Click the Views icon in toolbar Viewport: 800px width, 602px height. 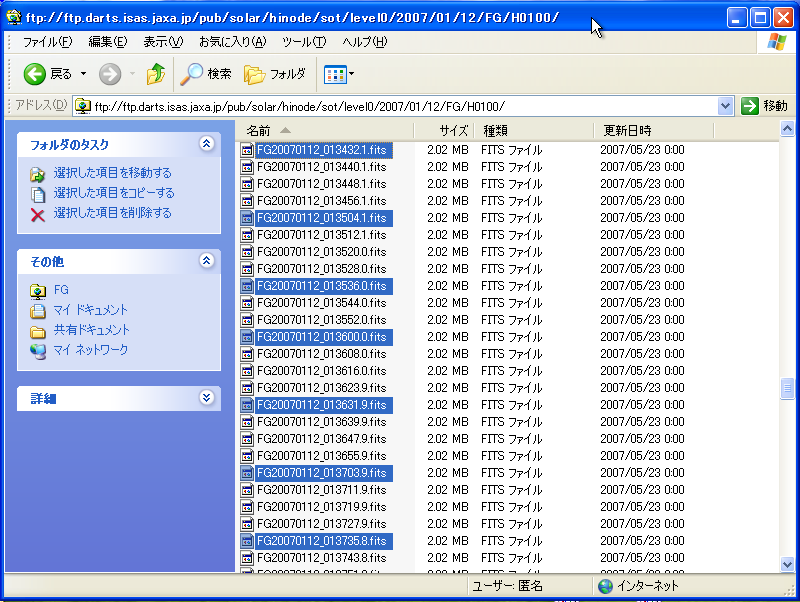[x=334, y=74]
